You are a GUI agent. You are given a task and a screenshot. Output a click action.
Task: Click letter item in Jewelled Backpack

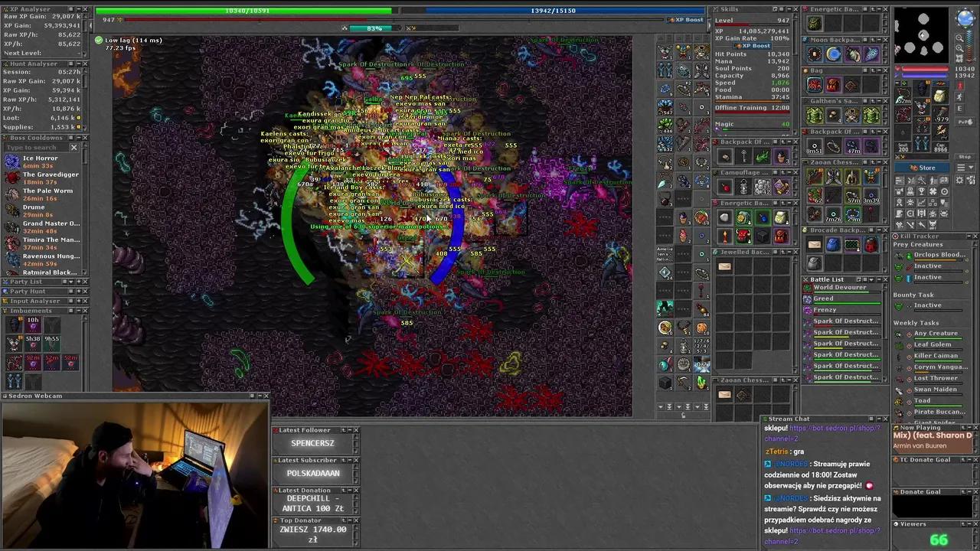725,266
